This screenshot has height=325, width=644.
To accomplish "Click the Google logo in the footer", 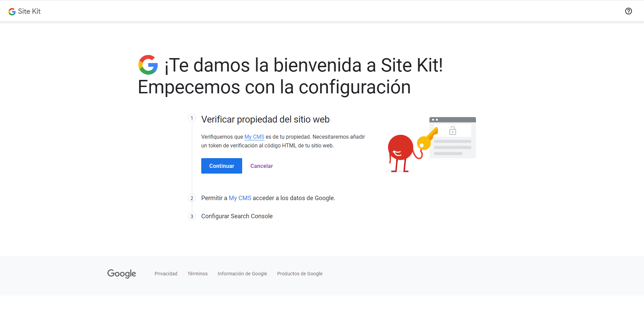I will 122,274.
